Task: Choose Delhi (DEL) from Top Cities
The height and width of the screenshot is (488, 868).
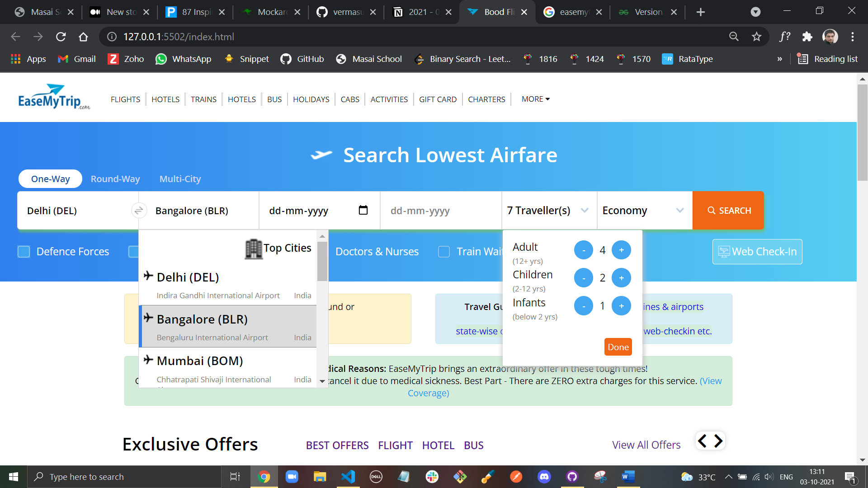Action: point(227,285)
